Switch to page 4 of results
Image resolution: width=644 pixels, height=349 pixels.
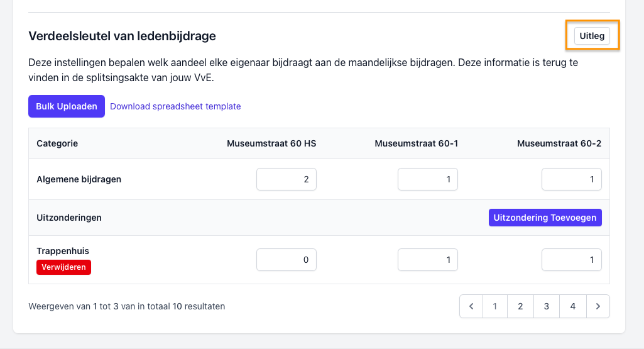(572, 306)
